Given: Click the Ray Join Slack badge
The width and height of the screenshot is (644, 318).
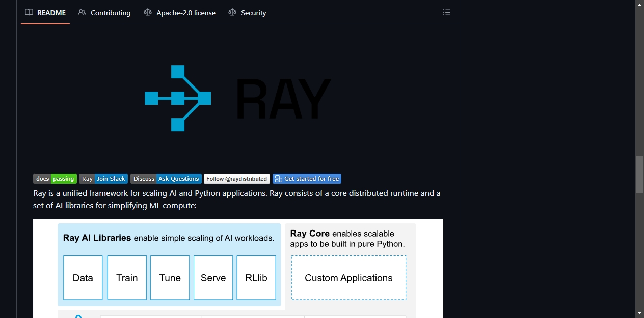Looking at the screenshot, I should click(x=103, y=179).
